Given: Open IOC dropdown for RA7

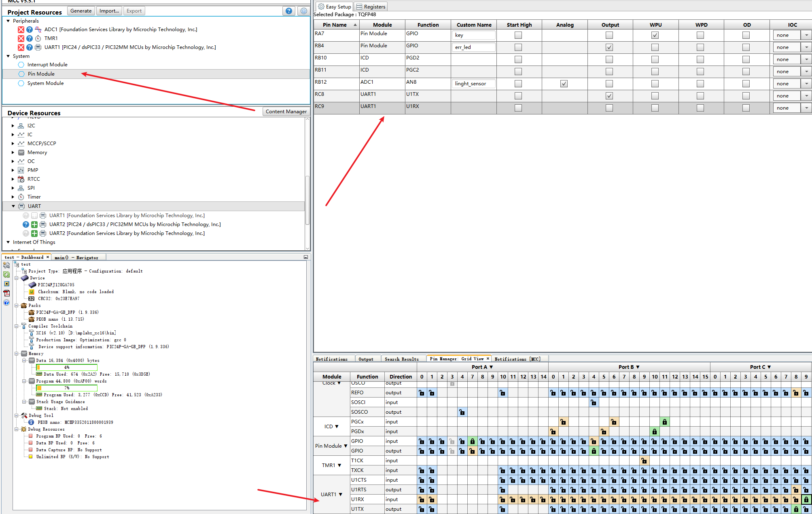Looking at the screenshot, I should coord(806,35).
